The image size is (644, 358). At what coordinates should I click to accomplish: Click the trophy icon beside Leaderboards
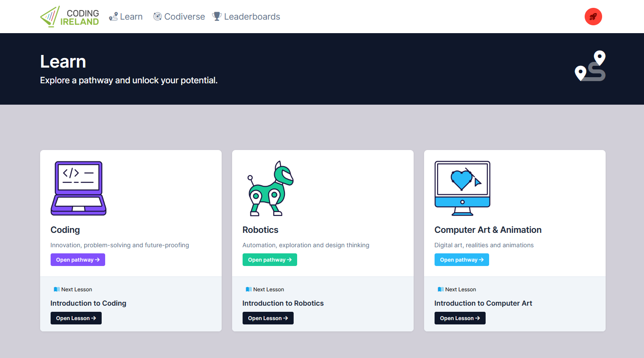216,17
